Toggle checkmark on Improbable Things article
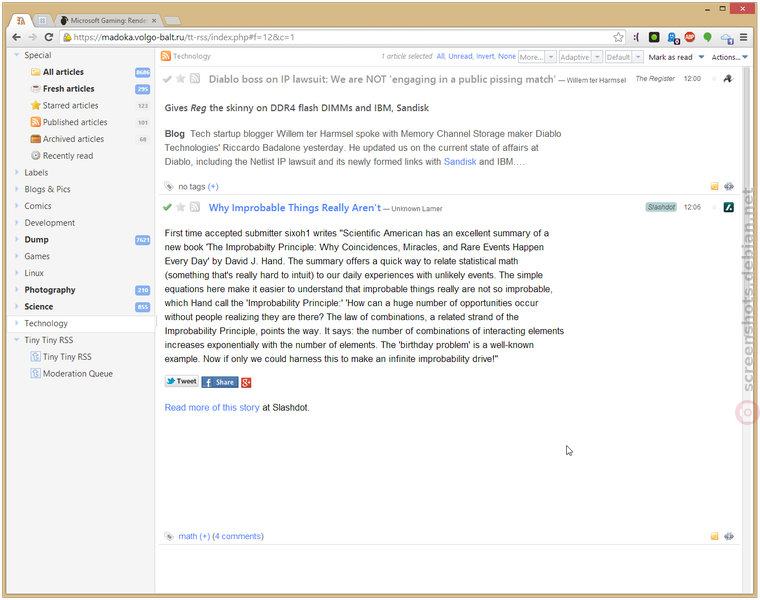Screen dimensions: 760x600 pyautogui.click(x=167, y=207)
